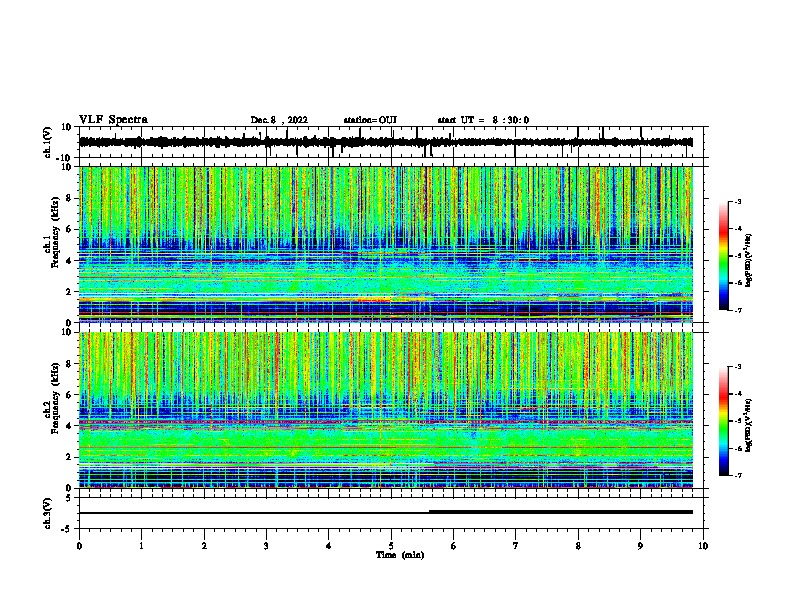Click the ch.2 spectrogram color scale bar

point(723,421)
